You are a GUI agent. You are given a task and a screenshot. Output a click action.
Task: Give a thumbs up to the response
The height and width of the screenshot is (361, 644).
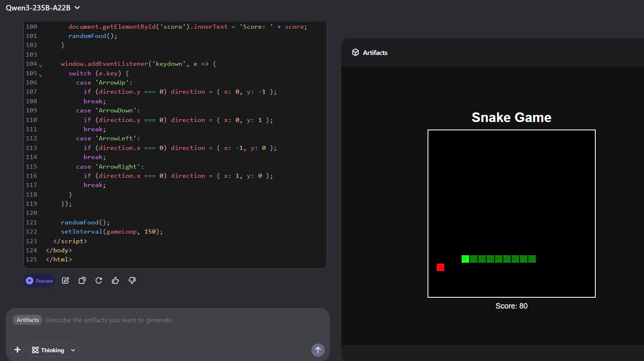pos(115,281)
